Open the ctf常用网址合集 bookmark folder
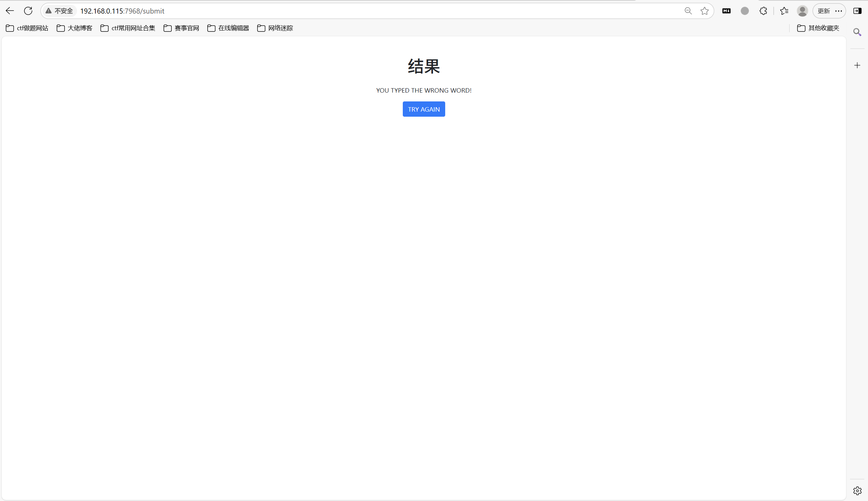 point(128,28)
